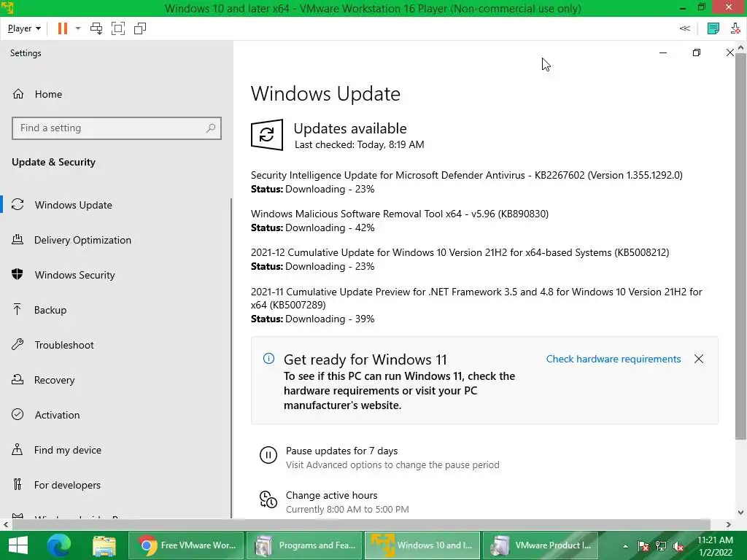
Task: Restore down the Settings window
Action: pyautogui.click(x=696, y=52)
